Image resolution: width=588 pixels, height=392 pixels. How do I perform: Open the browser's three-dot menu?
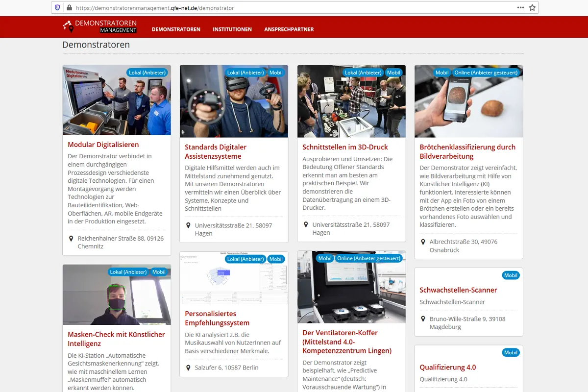[x=519, y=8]
